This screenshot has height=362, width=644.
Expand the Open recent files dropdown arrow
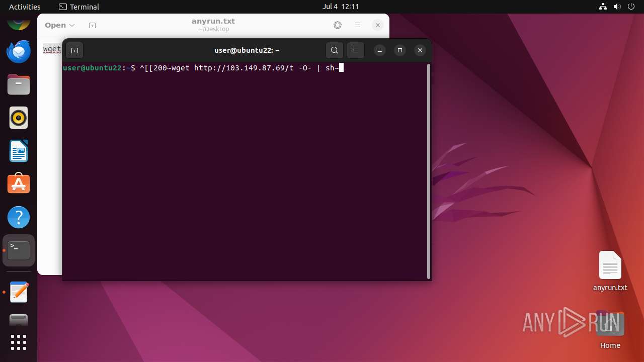click(x=72, y=25)
